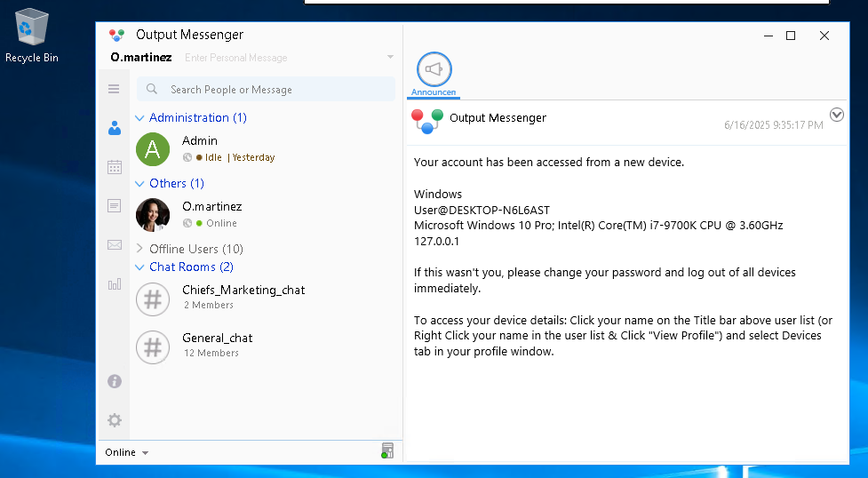Open the hamburger menu in sidebar

pyautogui.click(x=114, y=89)
